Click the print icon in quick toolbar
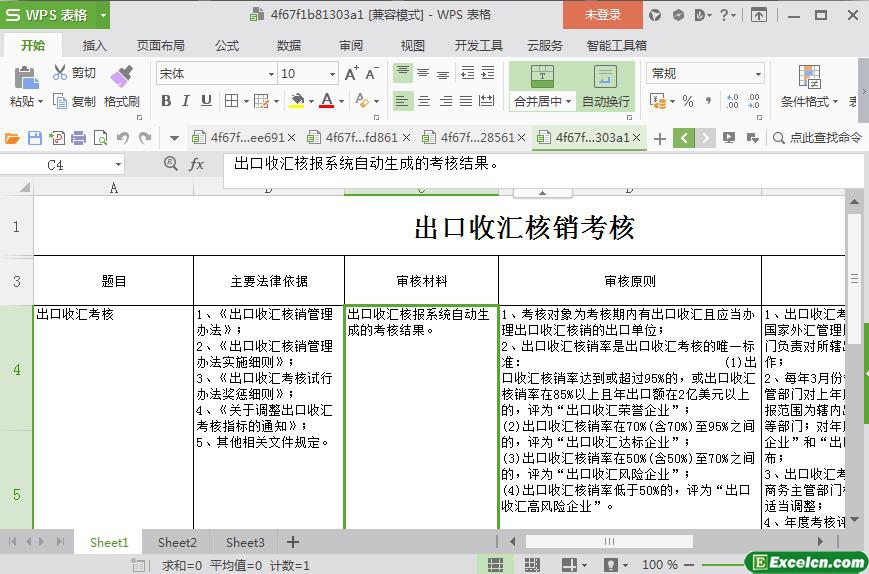 coord(78,138)
